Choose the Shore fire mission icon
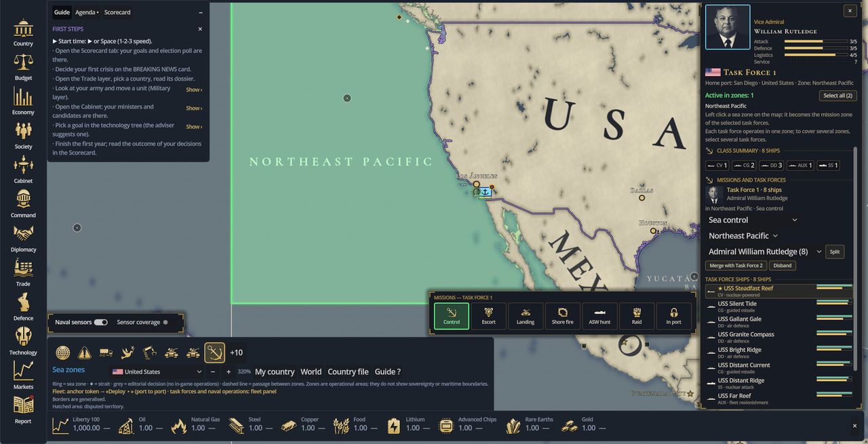Image resolution: width=868 pixels, height=444 pixels. point(563,316)
